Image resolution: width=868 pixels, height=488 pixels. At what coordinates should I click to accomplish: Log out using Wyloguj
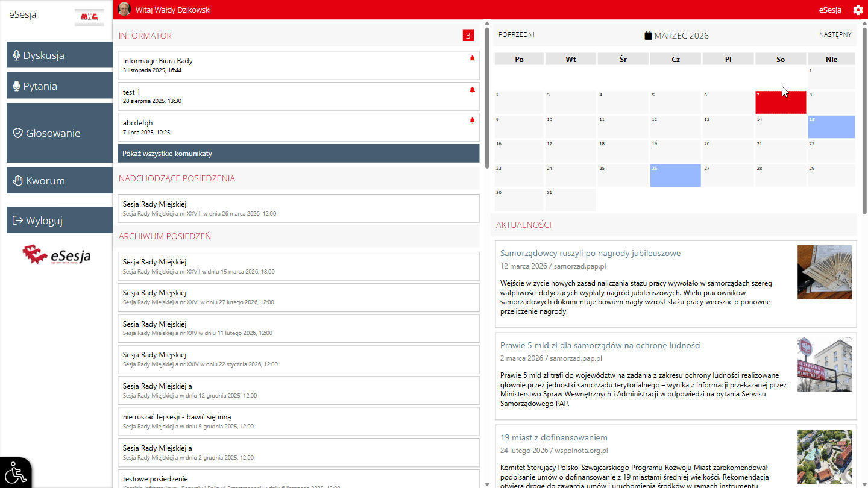click(60, 221)
